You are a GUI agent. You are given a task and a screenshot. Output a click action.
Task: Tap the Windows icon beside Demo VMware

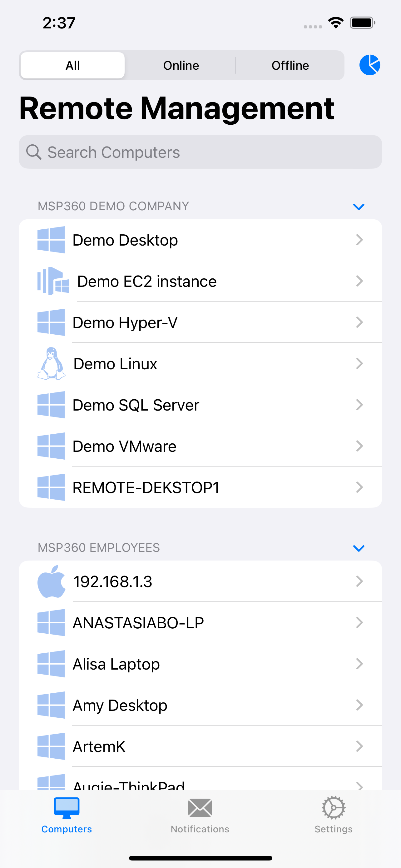[x=51, y=446]
